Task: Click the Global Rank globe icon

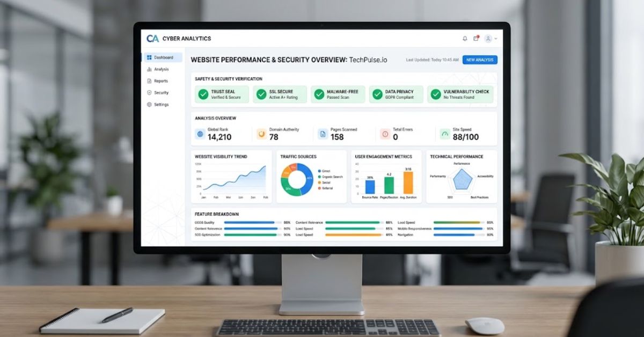Action: click(200, 134)
